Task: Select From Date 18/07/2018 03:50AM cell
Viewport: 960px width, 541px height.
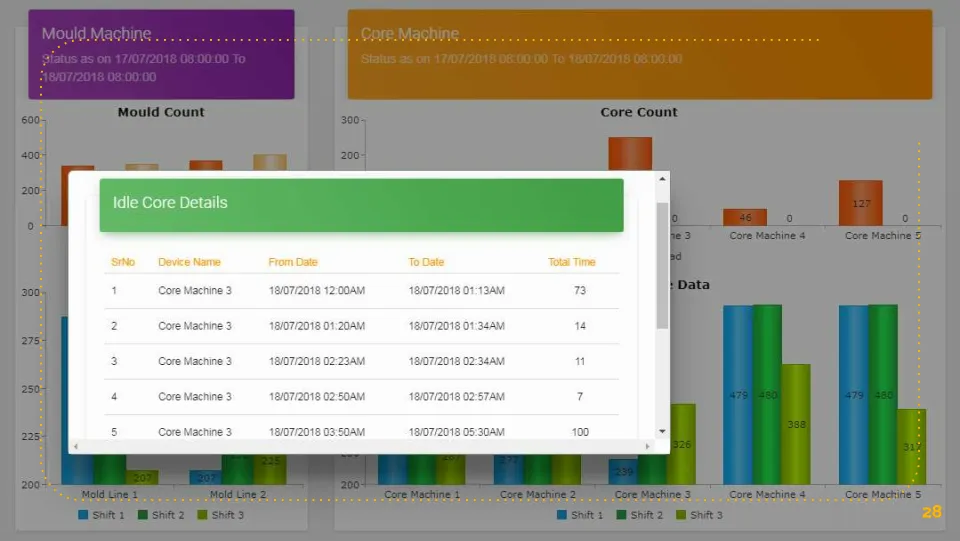Action: point(317,432)
